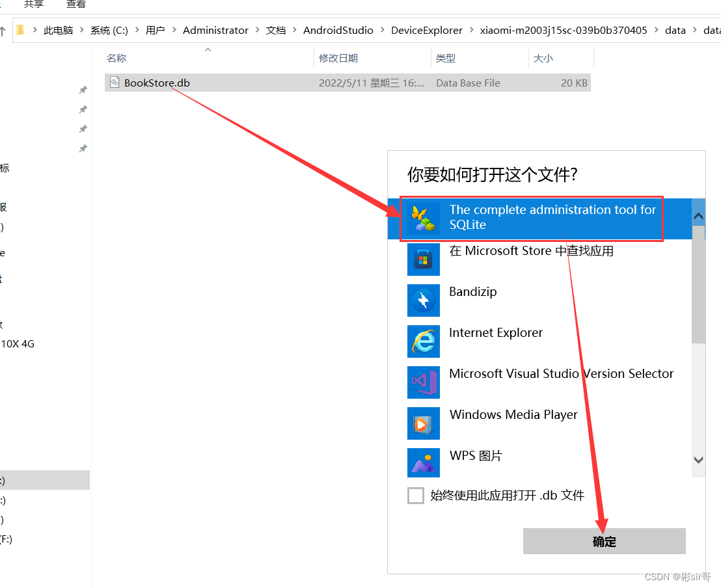Click the folder icon in address bar

[20, 31]
